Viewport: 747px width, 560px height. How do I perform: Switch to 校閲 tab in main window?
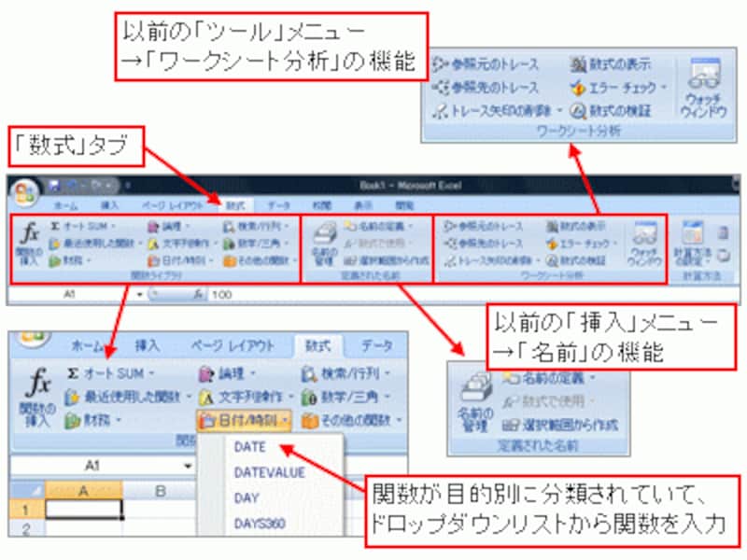pos(321,205)
